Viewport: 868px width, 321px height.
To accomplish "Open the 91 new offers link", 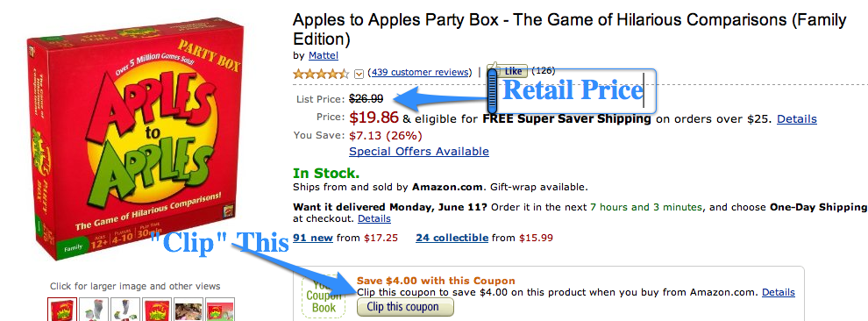I will pyautogui.click(x=313, y=238).
